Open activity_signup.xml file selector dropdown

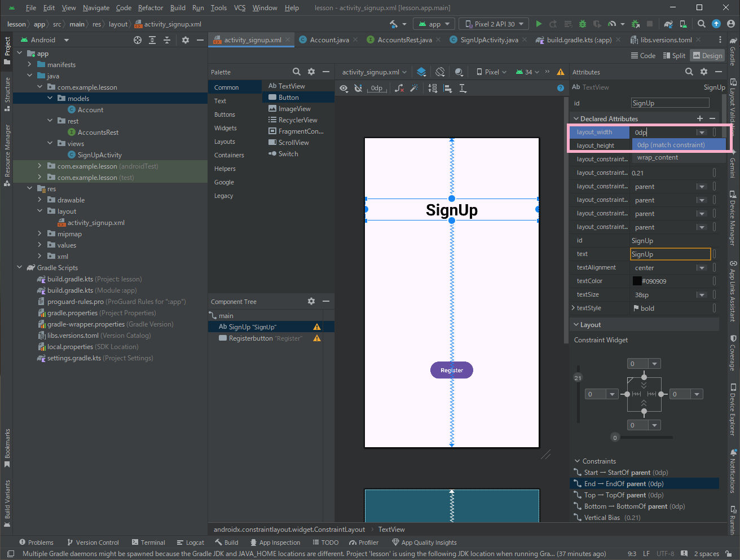click(x=375, y=72)
